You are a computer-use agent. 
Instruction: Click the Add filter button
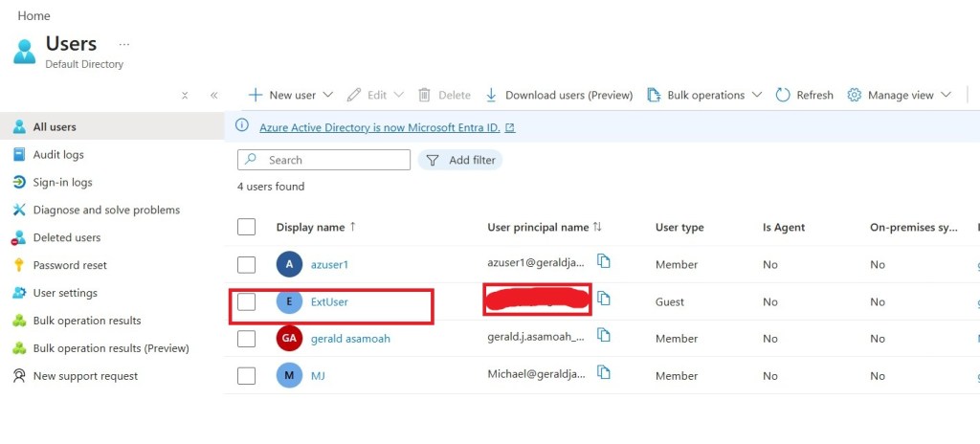click(460, 160)
